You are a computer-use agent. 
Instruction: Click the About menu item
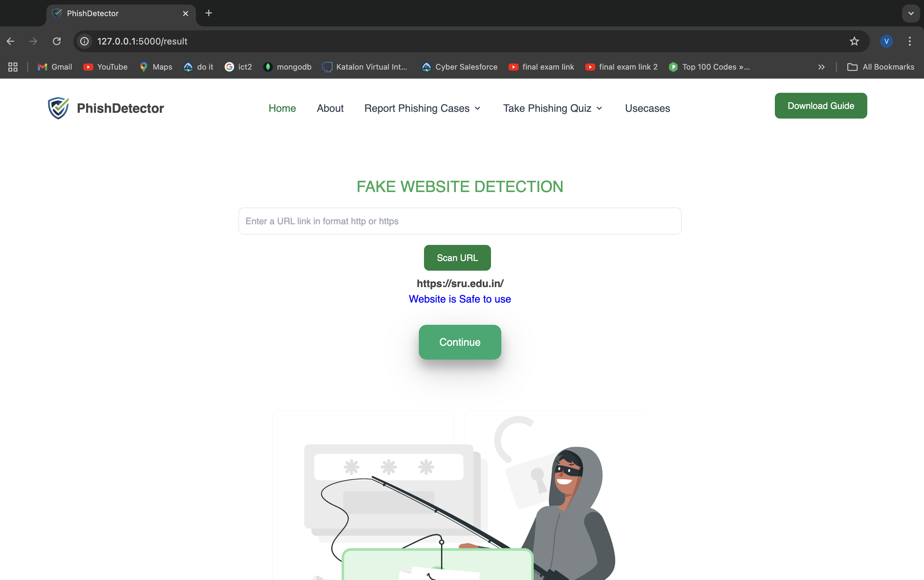click(x=330, y=108)
